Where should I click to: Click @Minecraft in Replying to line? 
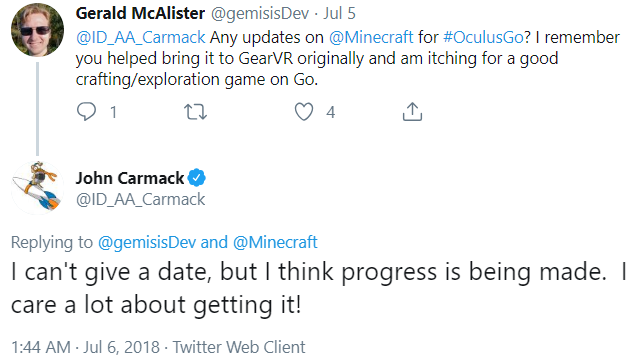point(275,242)
